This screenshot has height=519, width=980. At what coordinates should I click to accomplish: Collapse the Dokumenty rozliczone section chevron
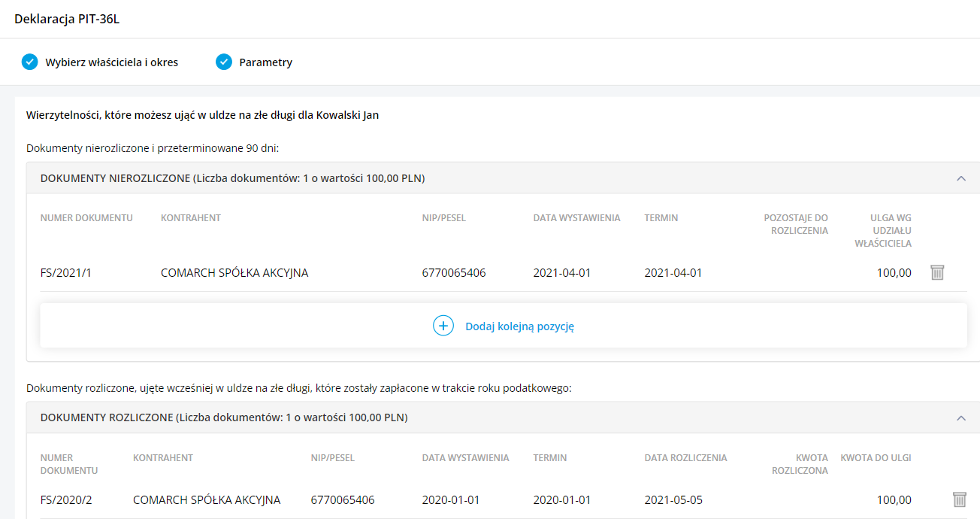coord(960,417)
